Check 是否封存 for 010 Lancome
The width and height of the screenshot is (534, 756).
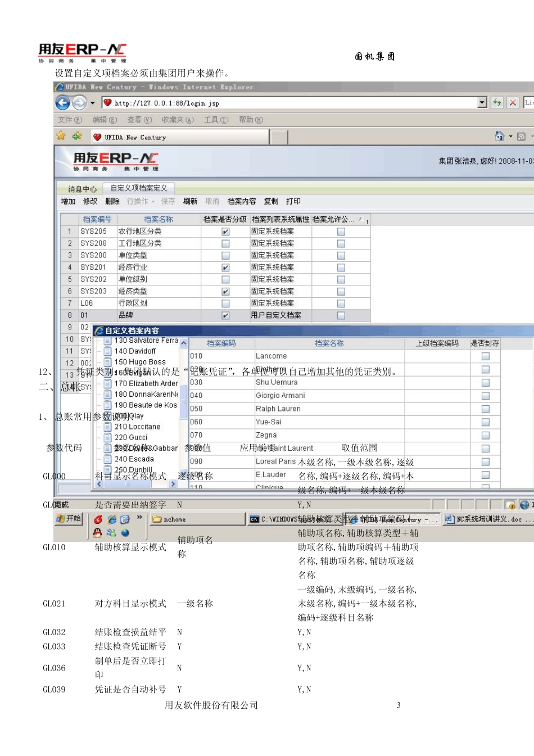pyautogui.click(x=486, y=356)
